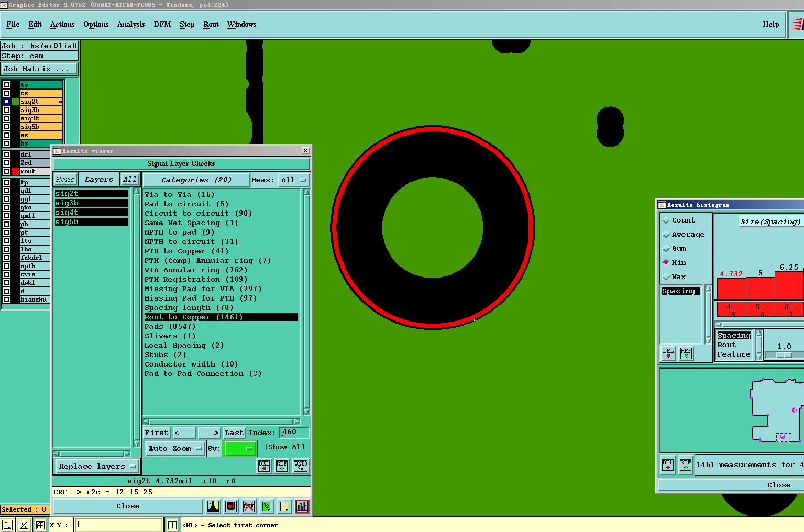Click the REF icon in Results viewer
This screenshot has height=532, width=804.
click(x=282, y=465)
